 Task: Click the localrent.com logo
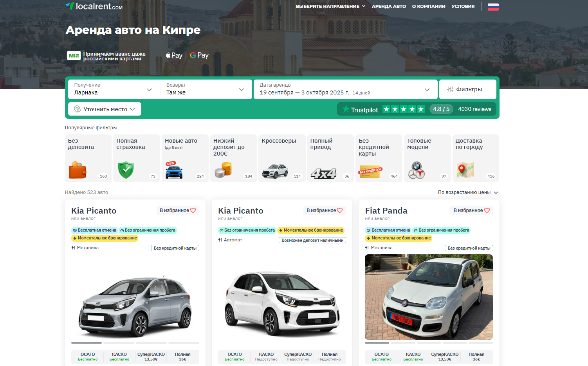(x=94, y=6)
